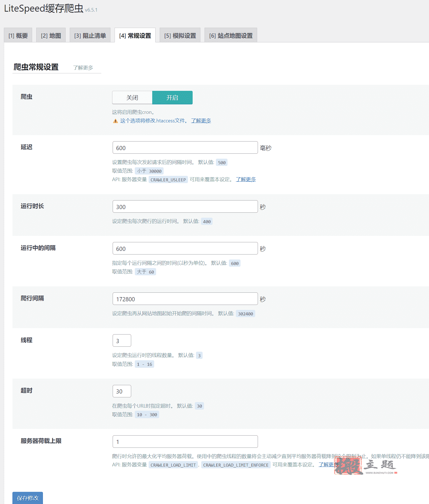429x504 pixels.
Task: Click the CRAWLER_USLEEP code label
Action: click(168, 180)
